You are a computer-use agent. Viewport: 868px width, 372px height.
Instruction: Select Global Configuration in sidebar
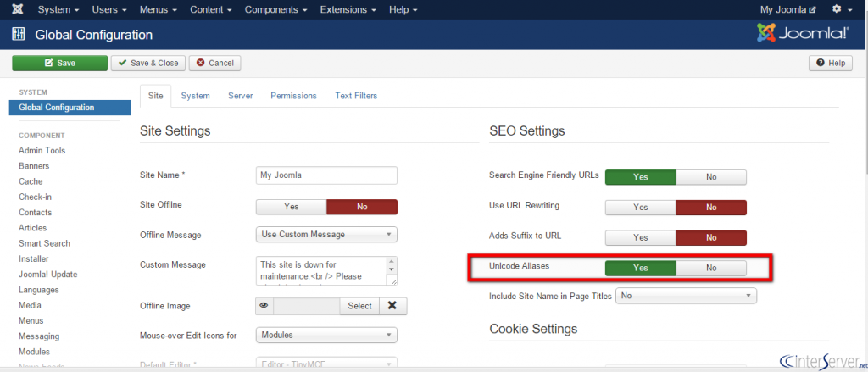coord(70,108)
